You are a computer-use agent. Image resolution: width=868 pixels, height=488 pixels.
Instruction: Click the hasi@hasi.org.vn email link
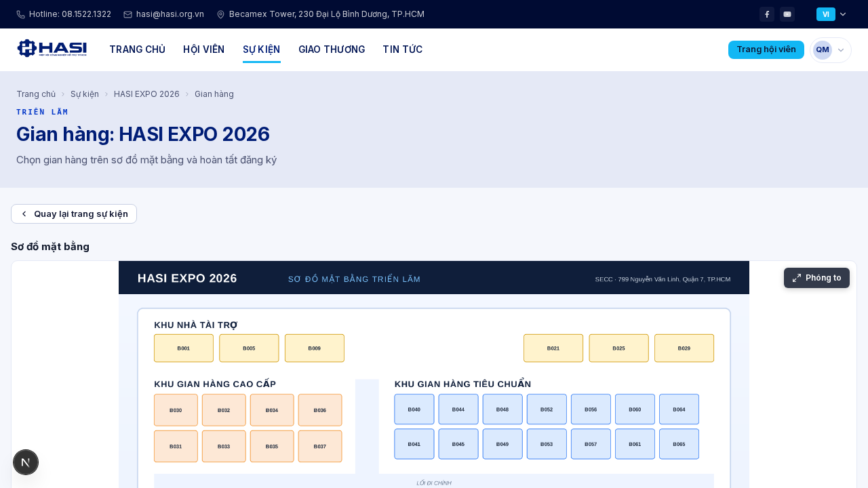coord(170,14)
